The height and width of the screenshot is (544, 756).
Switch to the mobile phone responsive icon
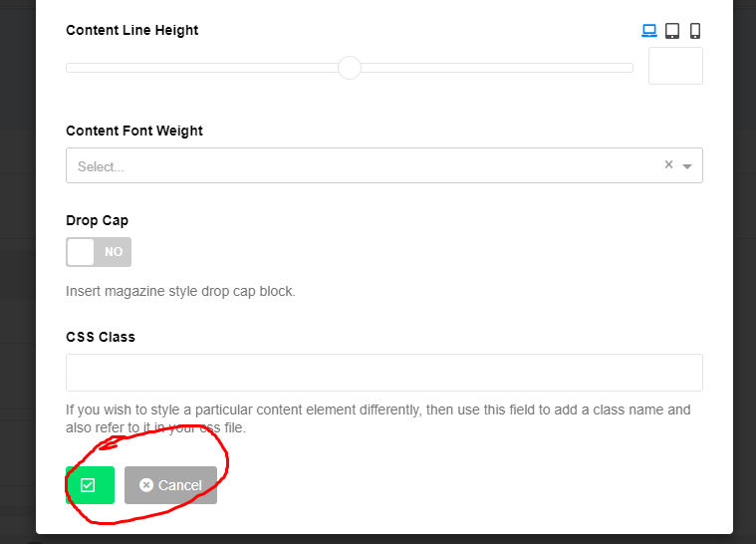(x=695, y=30)
